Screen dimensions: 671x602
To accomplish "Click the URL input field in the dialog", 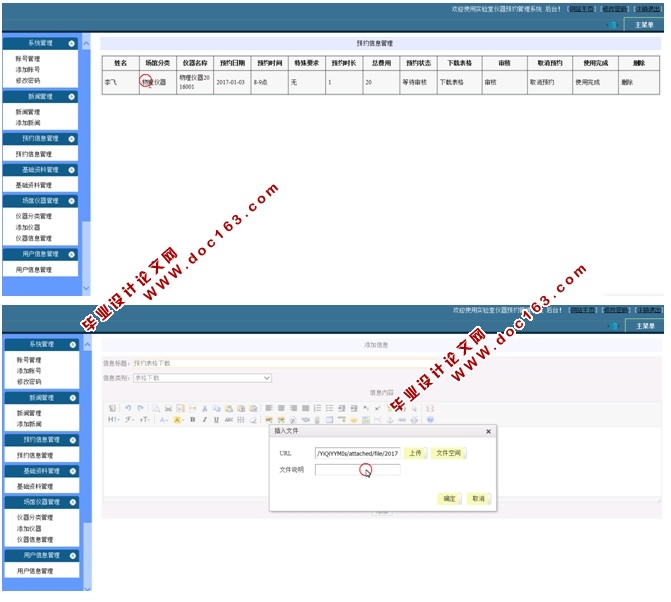I will (357, 453).
